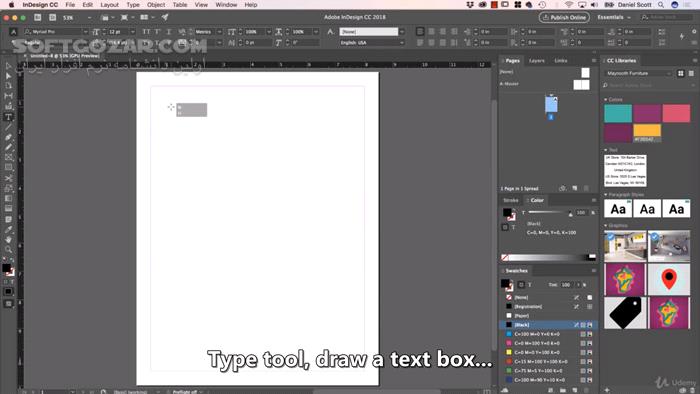Open the Essentials workspace dropdown

click(614, 17)
